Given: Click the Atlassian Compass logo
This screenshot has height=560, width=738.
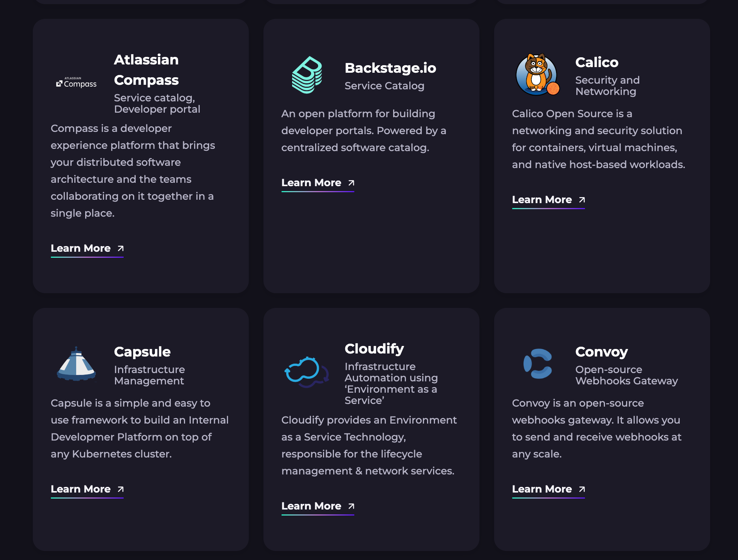Looking at the screenshot, I should tap(77, 83).
